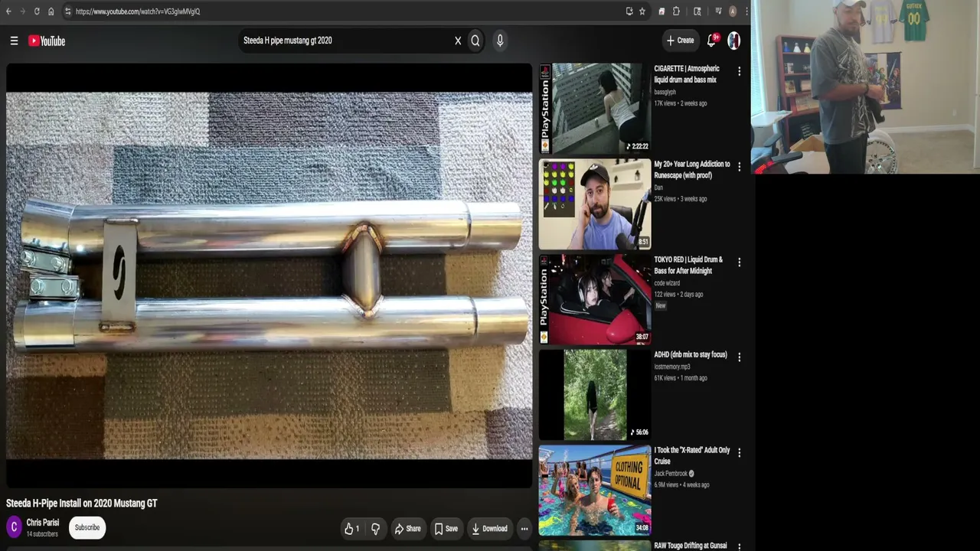Open options for the Adult Only Cruise video

(x=739, y=453)
